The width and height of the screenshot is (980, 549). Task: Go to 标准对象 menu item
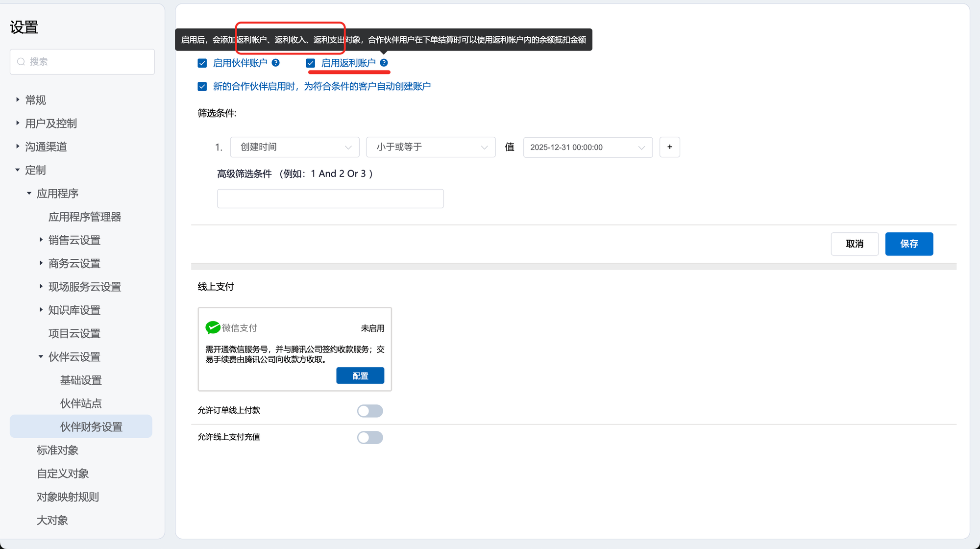57,450
